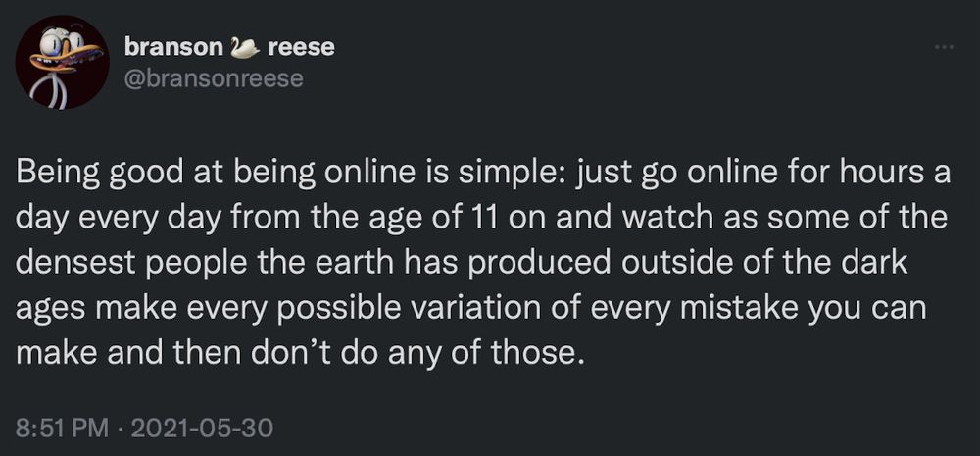Click the tweet line starting "densest people"

[461, 264]
